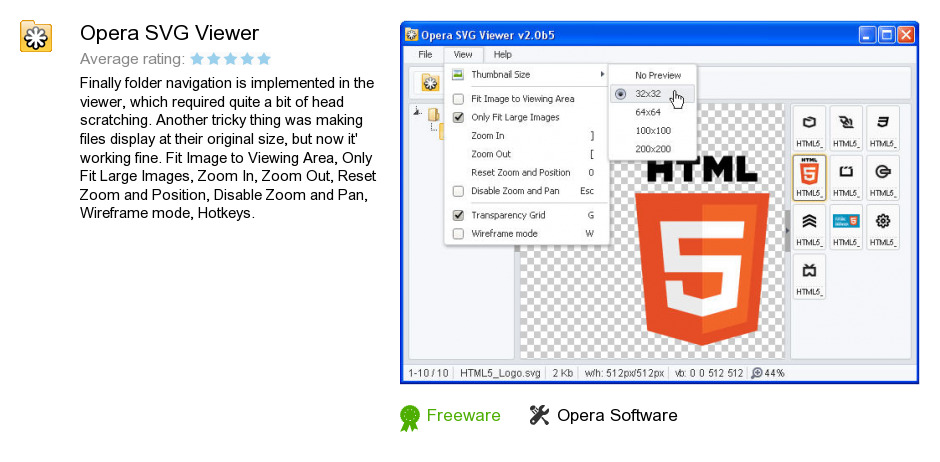The image size is (940, 462).
Task: Click the Opera SVG Viewer title bar icon
Action: pyautogui.click(x=411, y=35)
